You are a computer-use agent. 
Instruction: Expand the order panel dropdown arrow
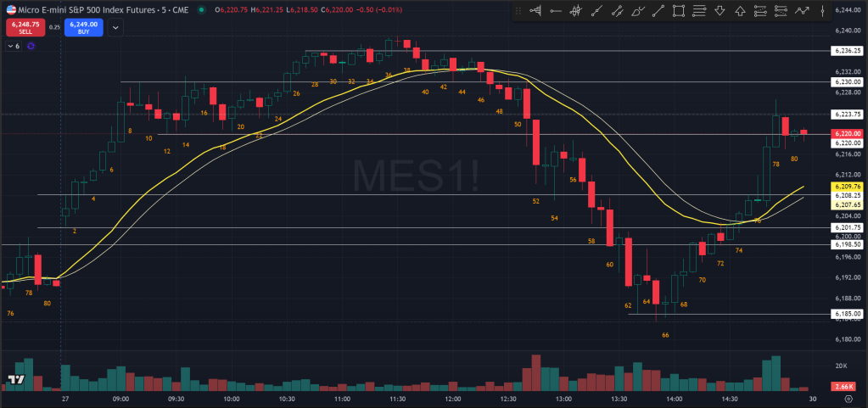pos(115,26)
